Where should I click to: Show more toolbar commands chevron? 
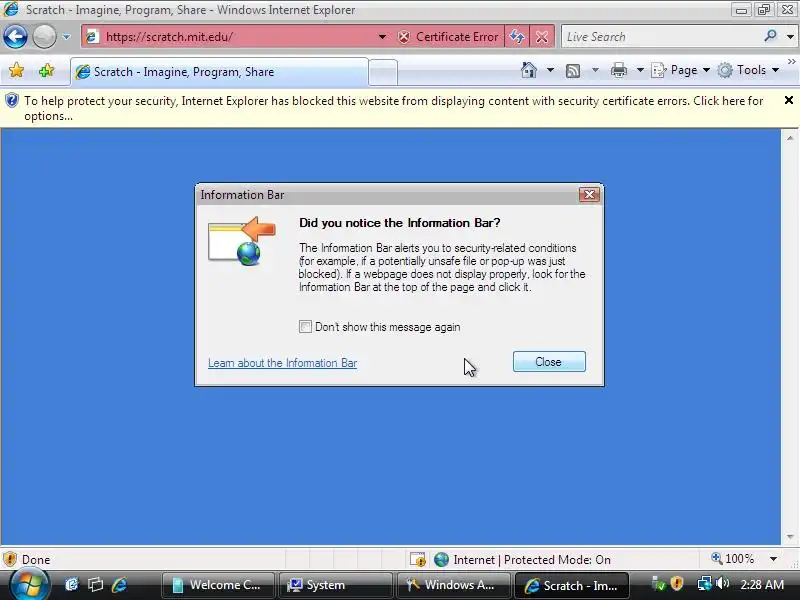(791, 62)
